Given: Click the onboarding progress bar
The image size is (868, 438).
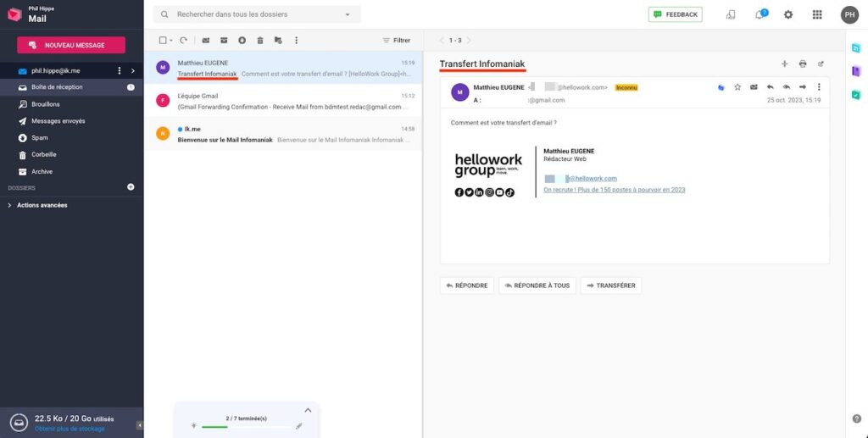Looking at the screenshot, I should coord(246,426).
